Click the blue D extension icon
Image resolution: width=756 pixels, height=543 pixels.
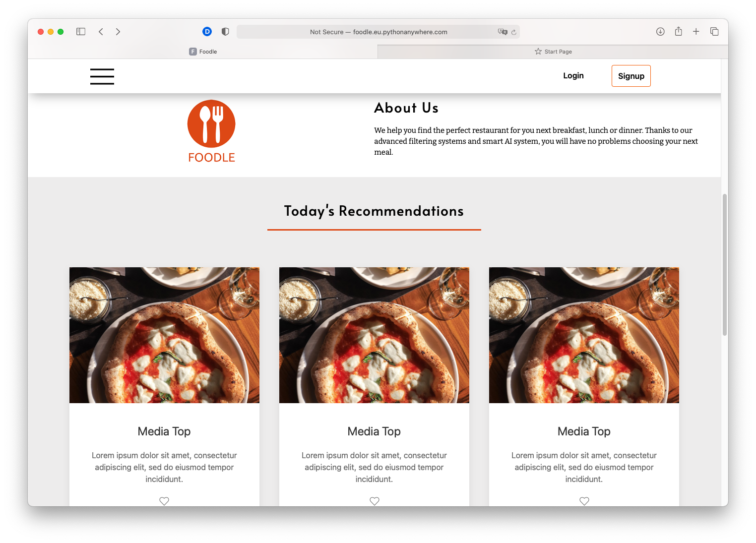(207, 32)
